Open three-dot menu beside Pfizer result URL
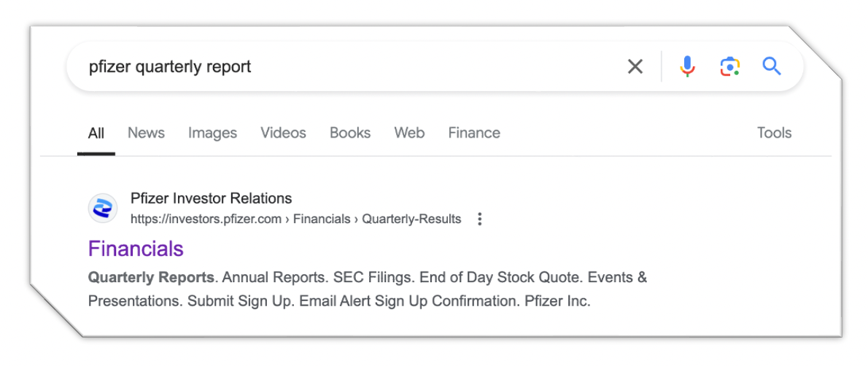This screenshot has height=366, width=868. pos(479,219)
